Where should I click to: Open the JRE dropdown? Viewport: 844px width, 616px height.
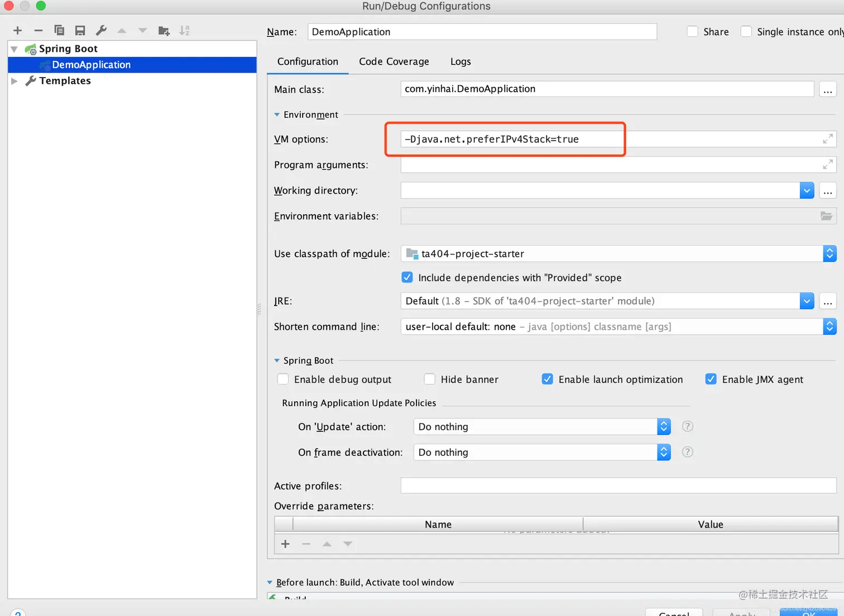coord(807,301)
